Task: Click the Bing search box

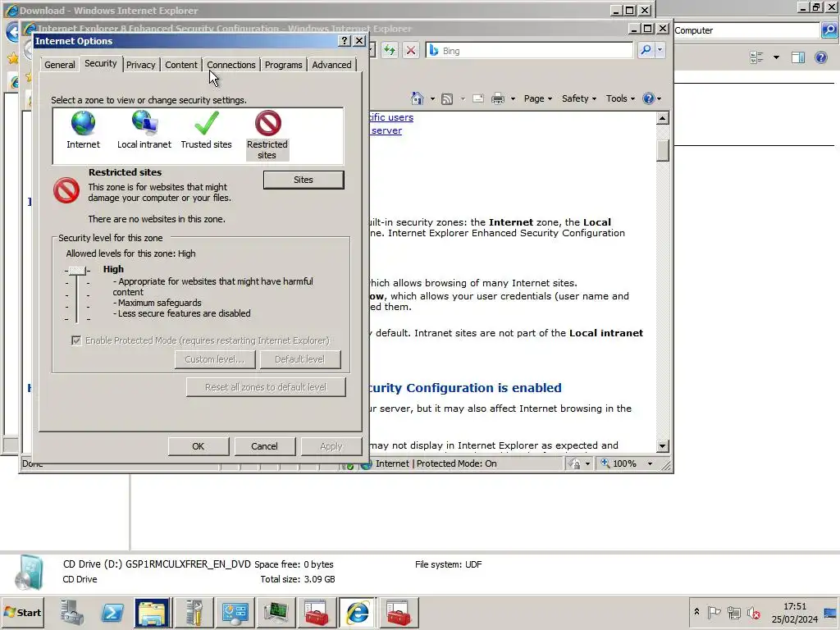Action: tap(531, 51)
